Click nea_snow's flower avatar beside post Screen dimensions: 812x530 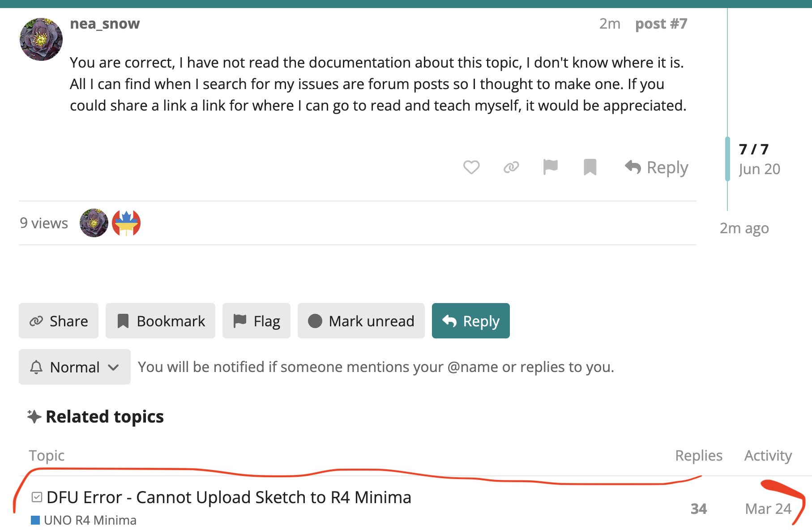click(x=41, y=39)
